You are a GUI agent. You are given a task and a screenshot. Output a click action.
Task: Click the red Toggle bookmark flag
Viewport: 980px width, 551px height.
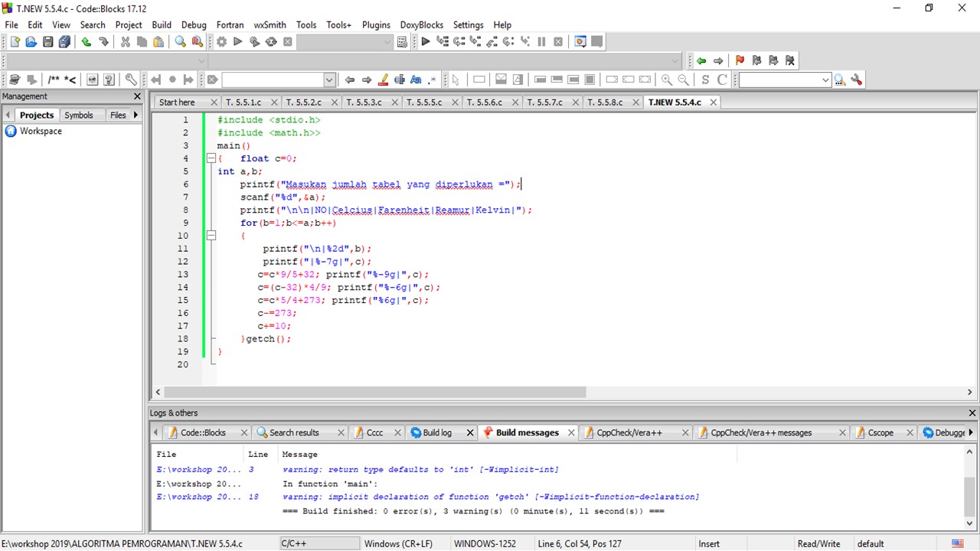(740, 60)
